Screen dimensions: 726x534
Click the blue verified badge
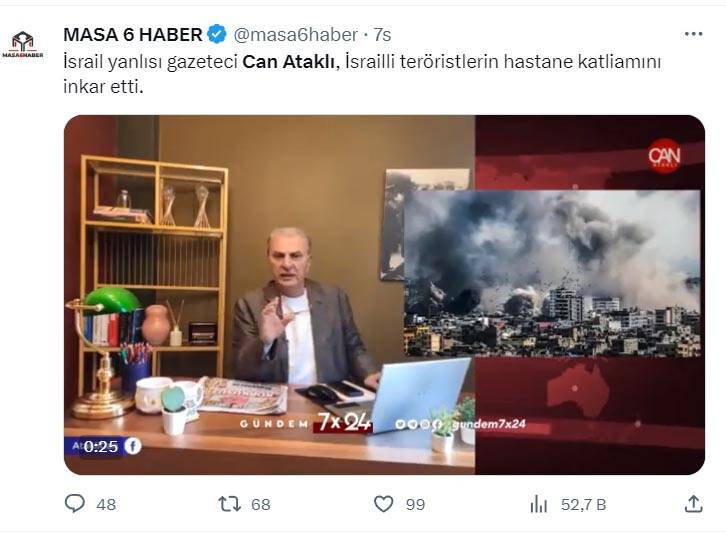point(217,35)
